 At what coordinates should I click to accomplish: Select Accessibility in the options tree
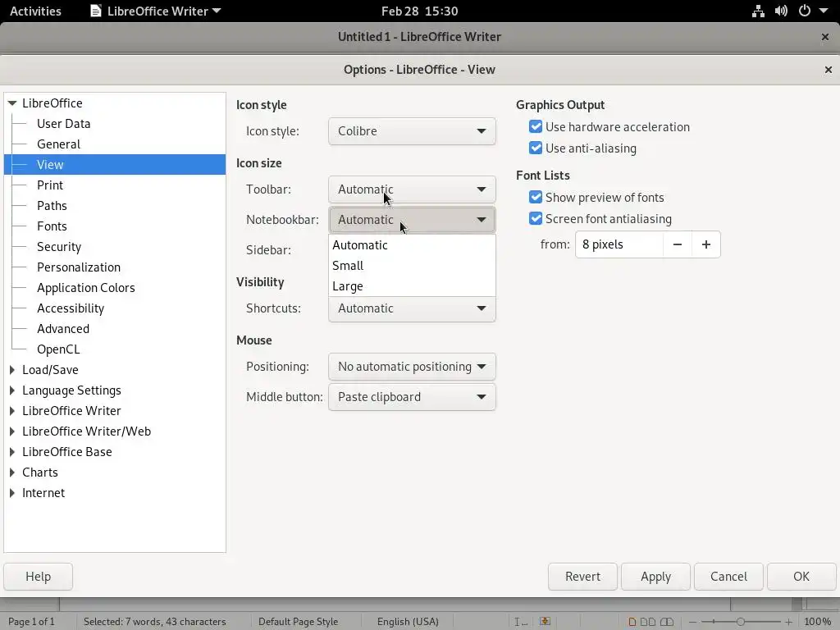71,308
